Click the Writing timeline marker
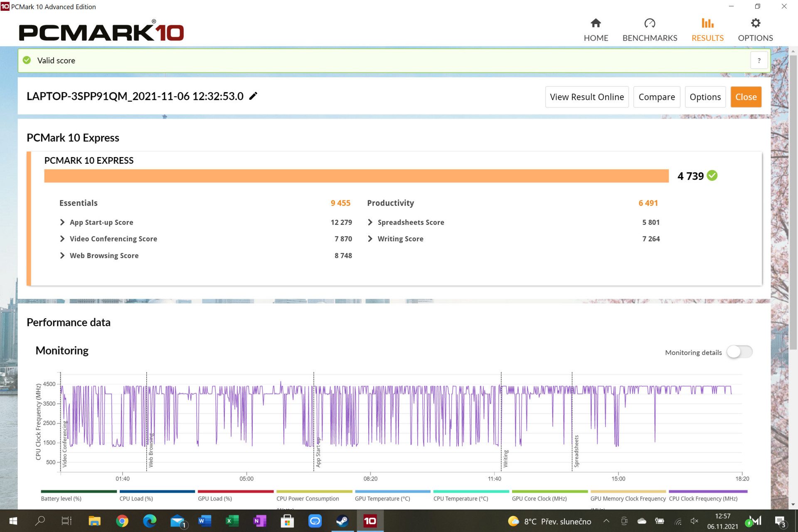Screen dimensions: 798x532 tap(505, 459)
